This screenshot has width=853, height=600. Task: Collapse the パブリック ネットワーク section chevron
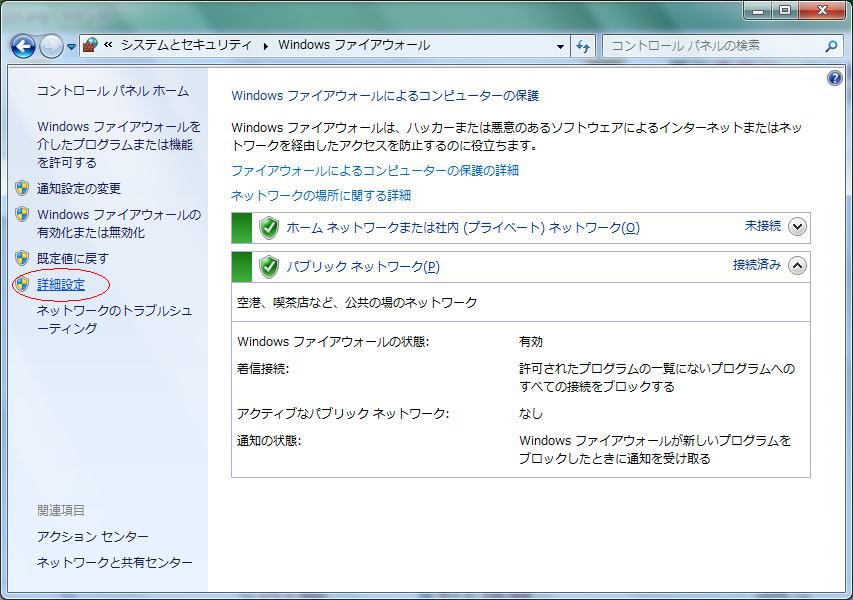[797, 265]
